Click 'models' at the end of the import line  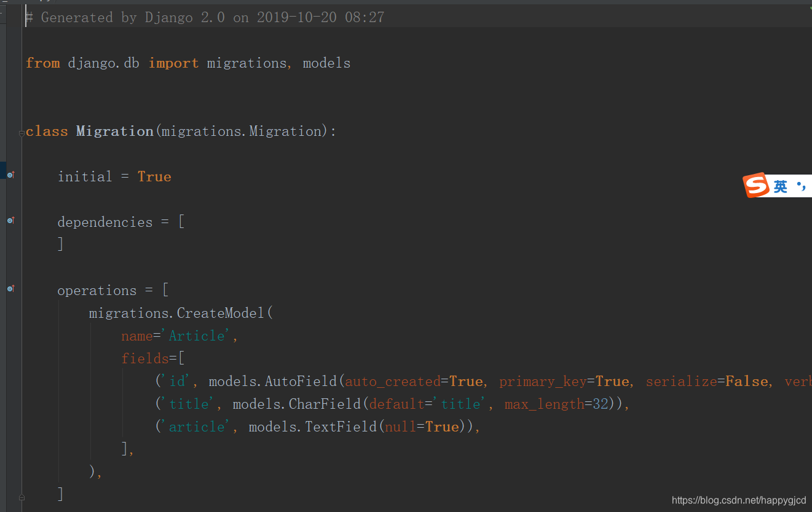click(x=326, y=63)
